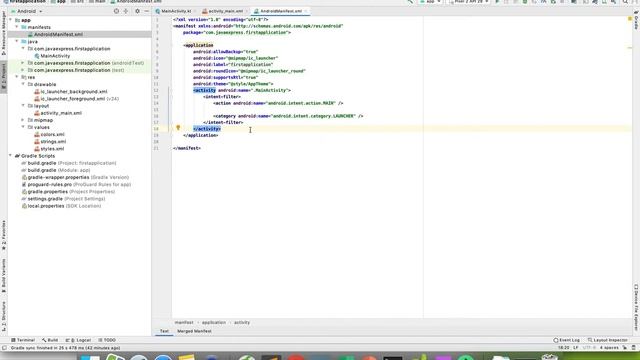
Task: Click the yellow warning marker atop editor scrollbar
Action: point(630,19)
